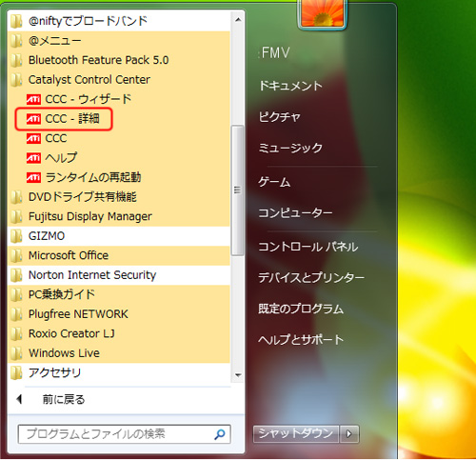This screenshot has height=460, width=476.
Task: Expand the Windows Live folder
Action: pyautogui.click(x=119, y=353)
